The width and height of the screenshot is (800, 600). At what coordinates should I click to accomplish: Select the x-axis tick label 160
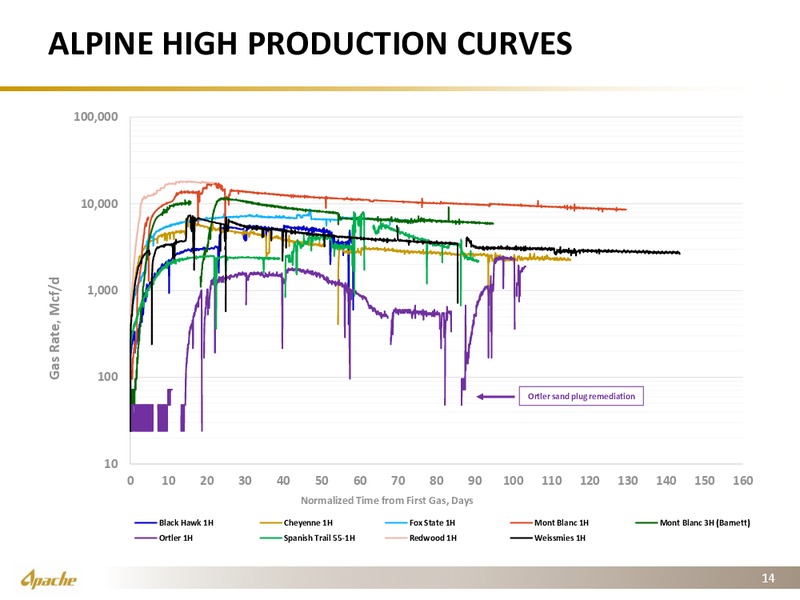(743, 481)
